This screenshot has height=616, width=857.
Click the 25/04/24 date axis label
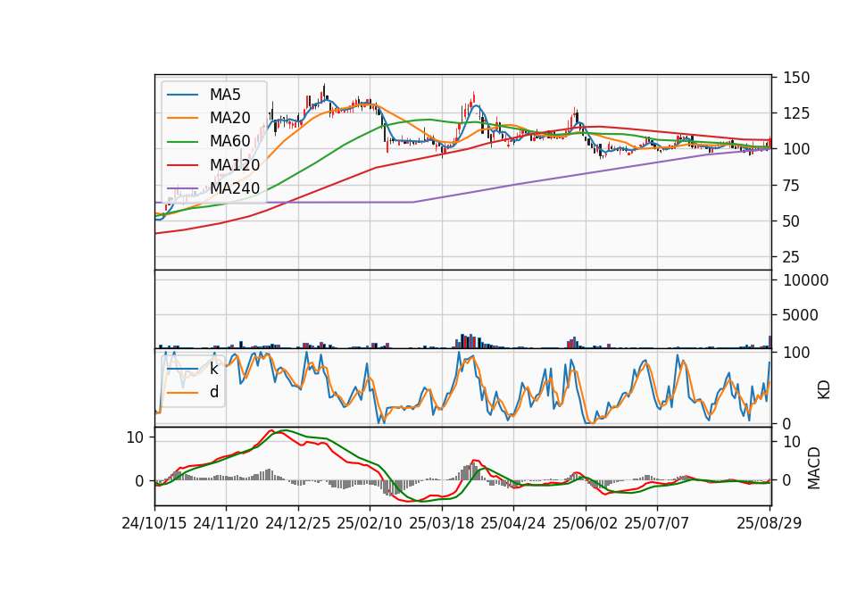click(x=512, y=523)
